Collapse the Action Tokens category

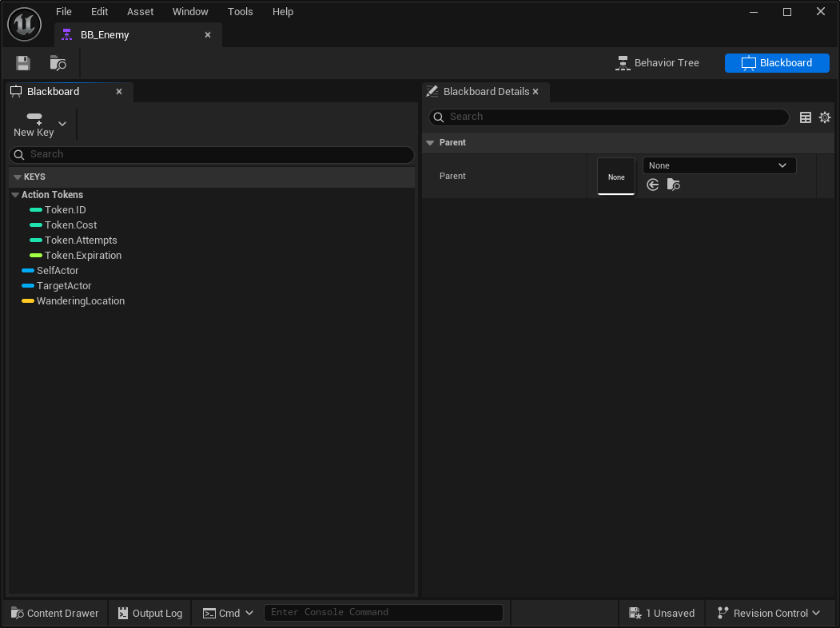pyautogui.click(x=15, y=195)
